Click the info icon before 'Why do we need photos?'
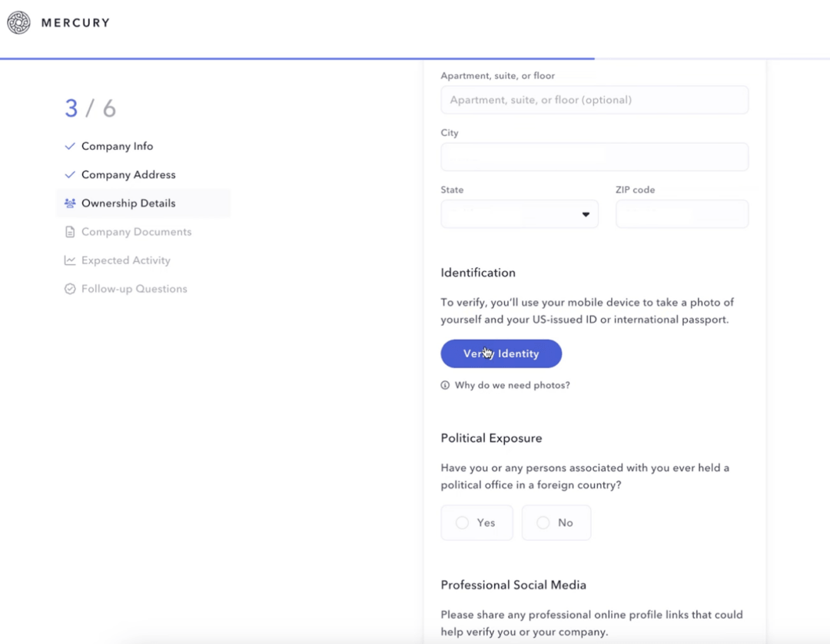This screenshot has width=830, height=644. click(x=445, y=384)
